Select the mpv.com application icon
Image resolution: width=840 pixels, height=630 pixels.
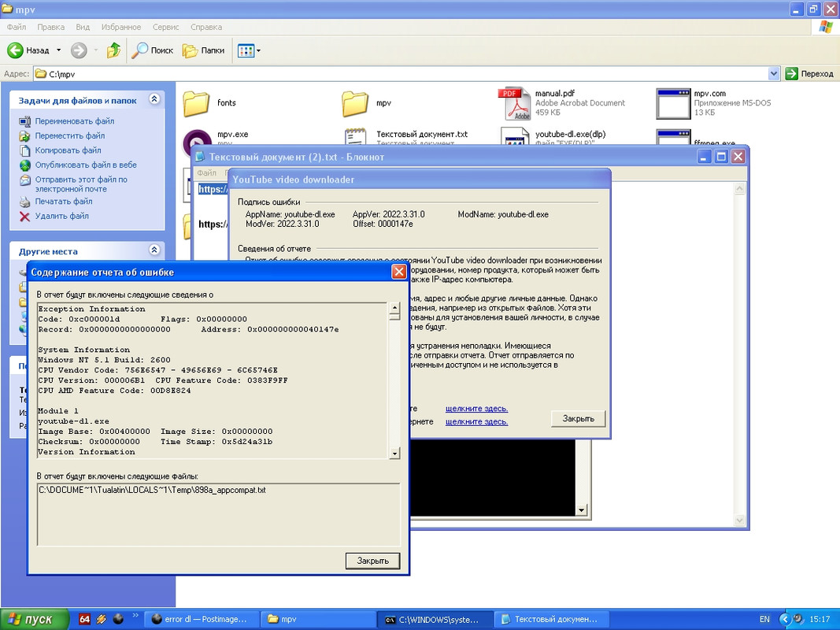(673, 103)
